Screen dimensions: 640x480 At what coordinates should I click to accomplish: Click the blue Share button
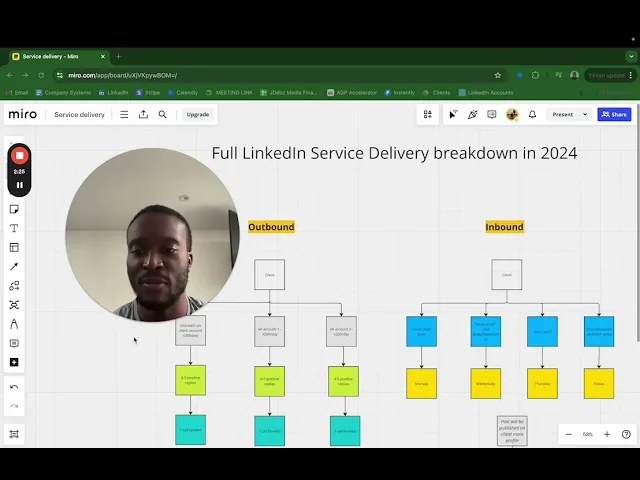(x=614, y=115)
